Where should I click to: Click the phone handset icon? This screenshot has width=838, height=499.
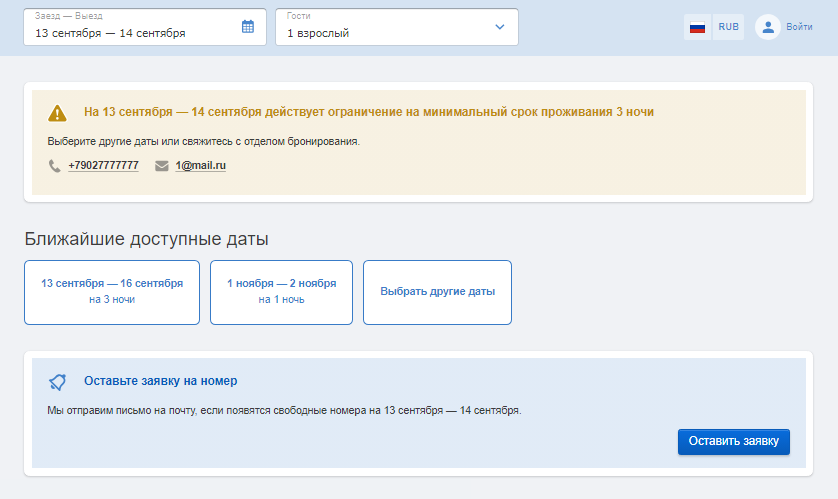[55, 166]
